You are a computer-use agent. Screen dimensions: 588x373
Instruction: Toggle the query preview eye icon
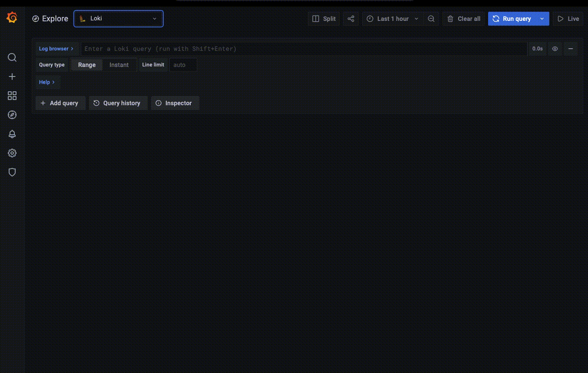point(555,49)
